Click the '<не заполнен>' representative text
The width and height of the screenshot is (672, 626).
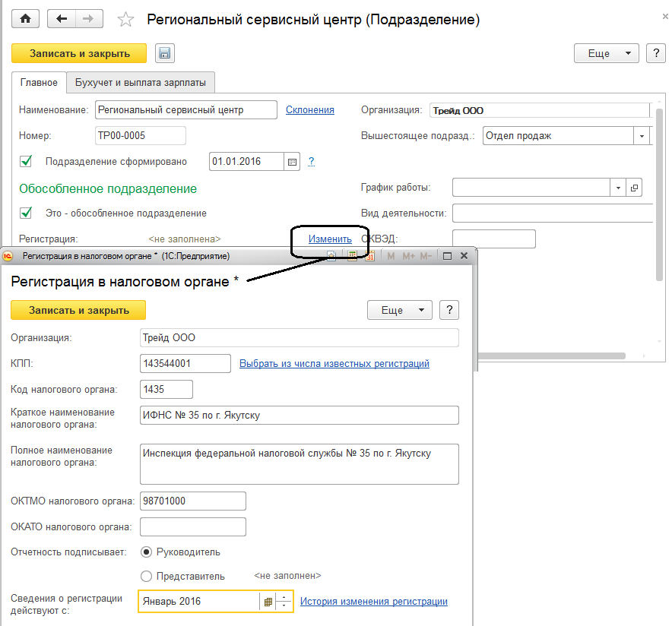click(287, 576)
